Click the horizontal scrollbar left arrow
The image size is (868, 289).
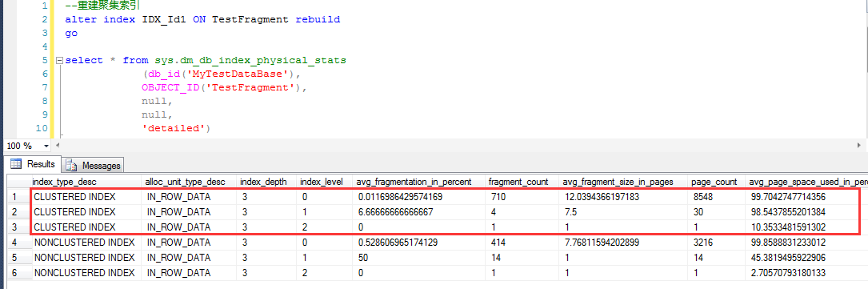pyautogui.click(x=58, y=146)
